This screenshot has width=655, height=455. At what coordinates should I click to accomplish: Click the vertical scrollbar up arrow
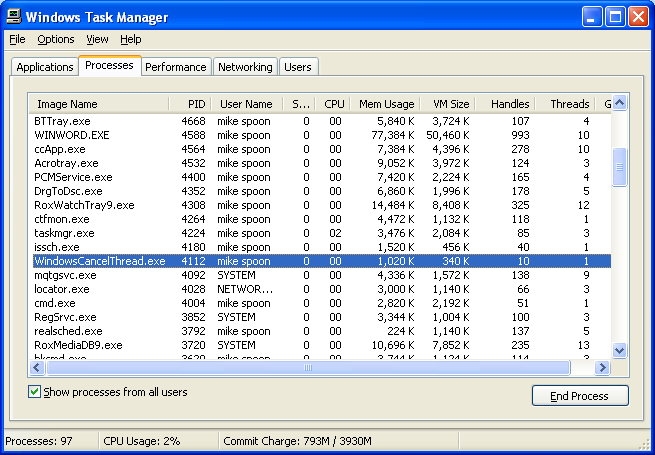(x=619, y=102)
